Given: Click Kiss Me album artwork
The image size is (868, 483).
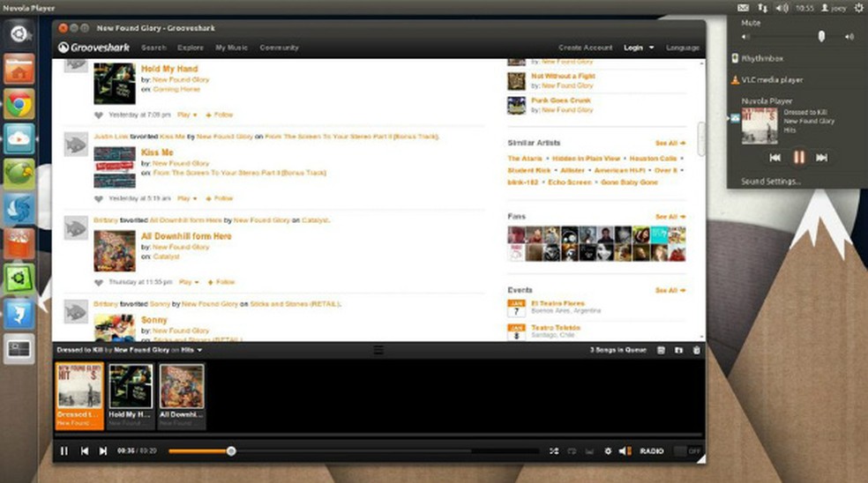Looking at the screenshot, I should pyautogui.click(x=115, y=167).
